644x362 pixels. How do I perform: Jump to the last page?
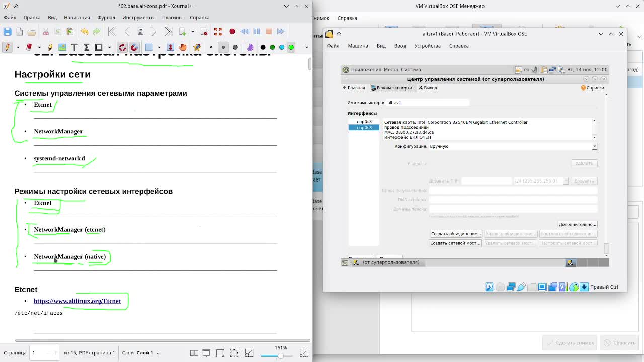[x=168, y=32]
